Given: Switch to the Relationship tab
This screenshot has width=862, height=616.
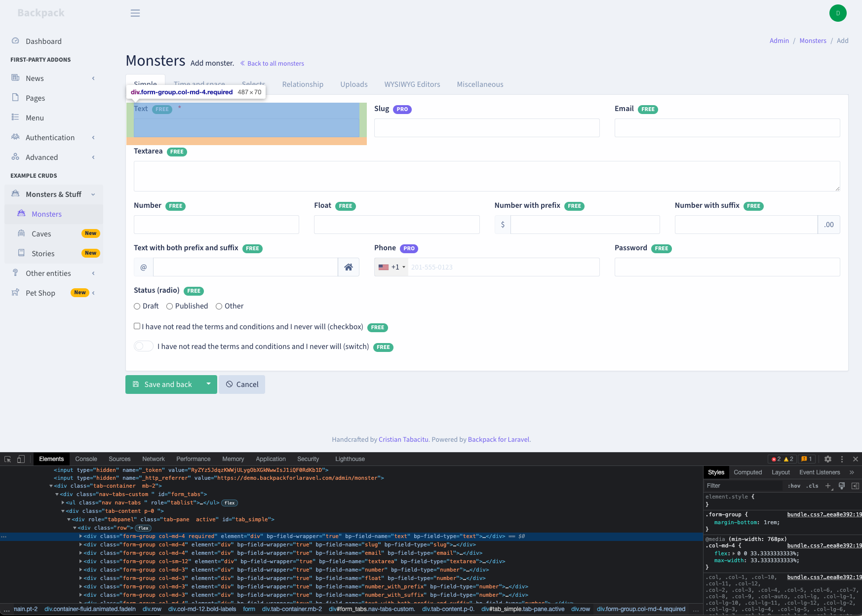Looking at the screenshot, I should pos(303,84).
